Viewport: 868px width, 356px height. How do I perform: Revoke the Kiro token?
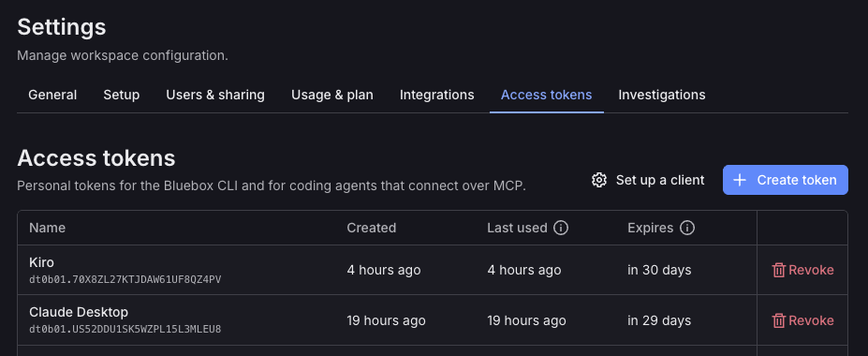802,270
